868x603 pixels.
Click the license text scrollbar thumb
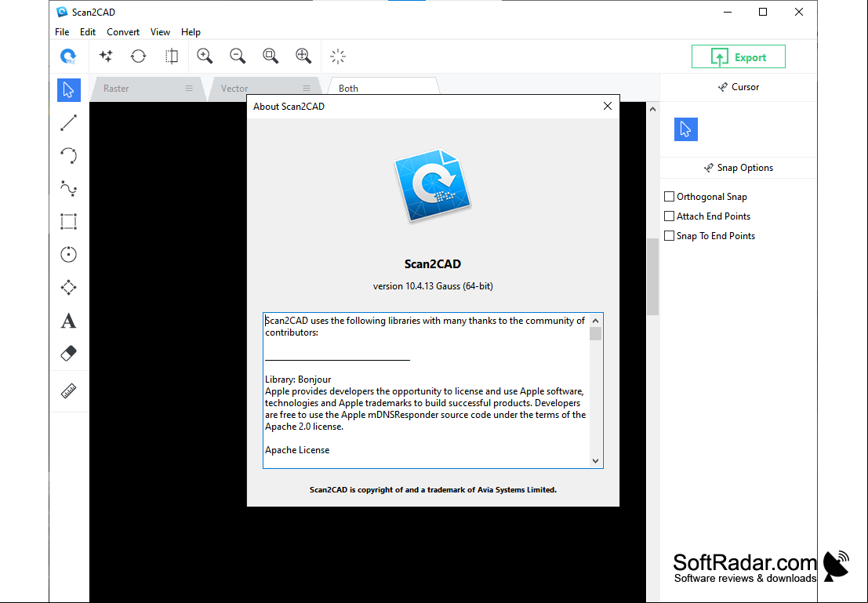pyautogui.click(x=596, y=333)
